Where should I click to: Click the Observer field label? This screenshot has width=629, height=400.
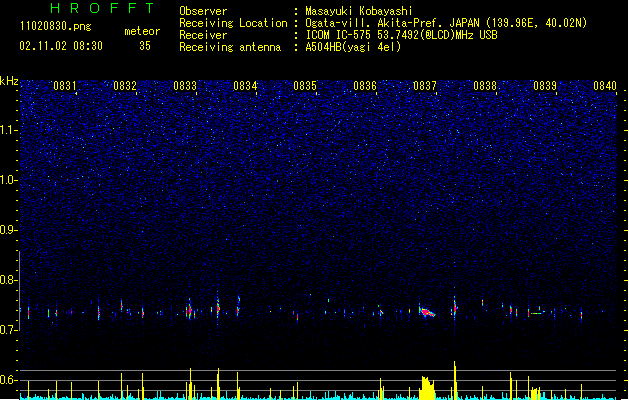(x=203, y=11)
